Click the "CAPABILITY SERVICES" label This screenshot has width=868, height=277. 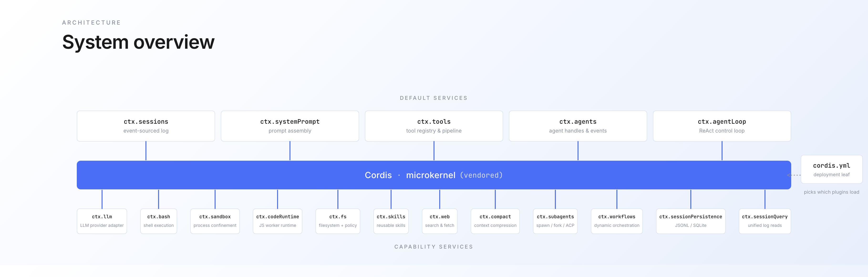point(434,247)
